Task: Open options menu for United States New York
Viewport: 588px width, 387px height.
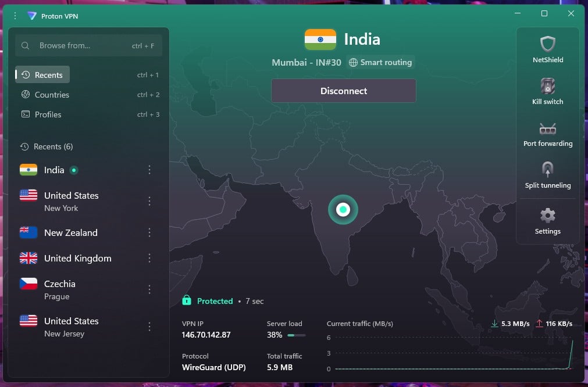Action: pyautogui.click(x=149, y=201)
